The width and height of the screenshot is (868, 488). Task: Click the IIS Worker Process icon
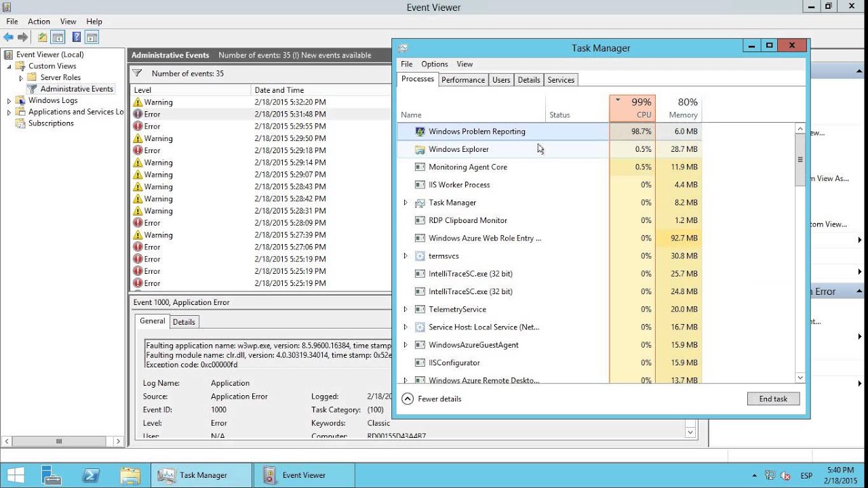420,185
